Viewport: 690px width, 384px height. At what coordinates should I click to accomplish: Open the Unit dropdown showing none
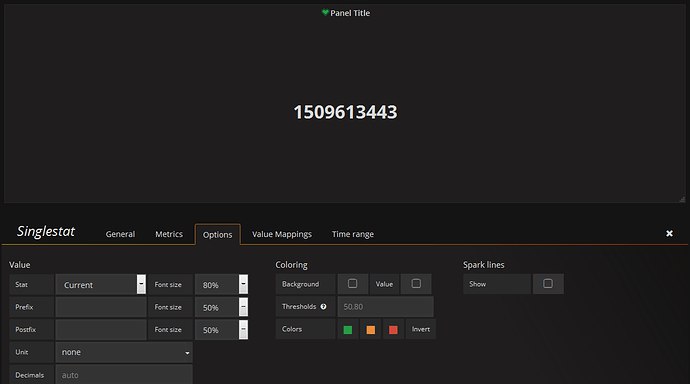coord(124,352)
